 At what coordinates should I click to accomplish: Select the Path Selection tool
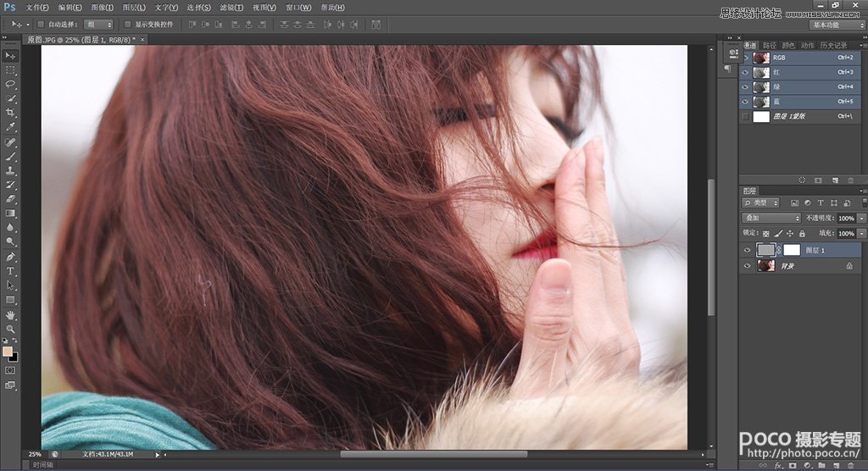pos(10,285)
